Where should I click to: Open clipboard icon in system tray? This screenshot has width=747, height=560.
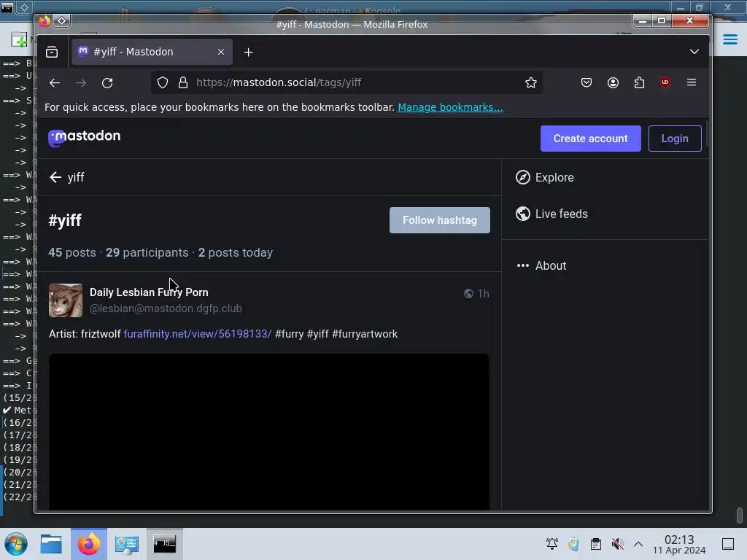pos(595,544)
